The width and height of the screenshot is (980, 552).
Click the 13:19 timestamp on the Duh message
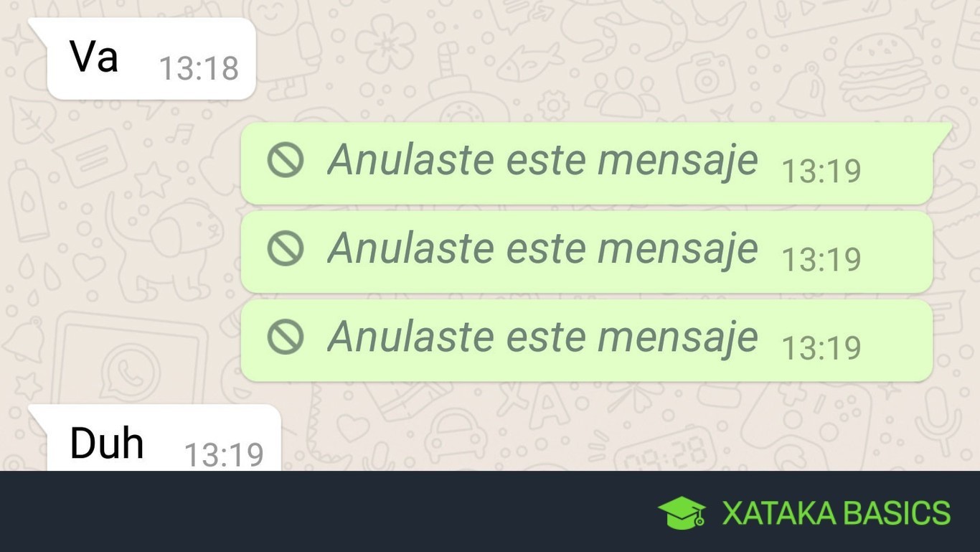click(x=224, y=454)
